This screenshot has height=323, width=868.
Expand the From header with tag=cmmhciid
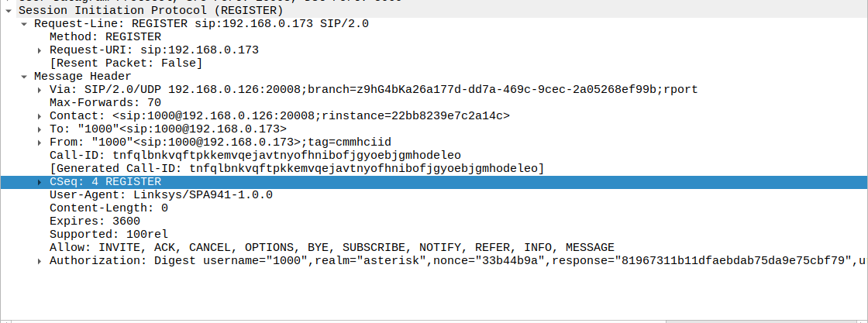tap(40, 143)
